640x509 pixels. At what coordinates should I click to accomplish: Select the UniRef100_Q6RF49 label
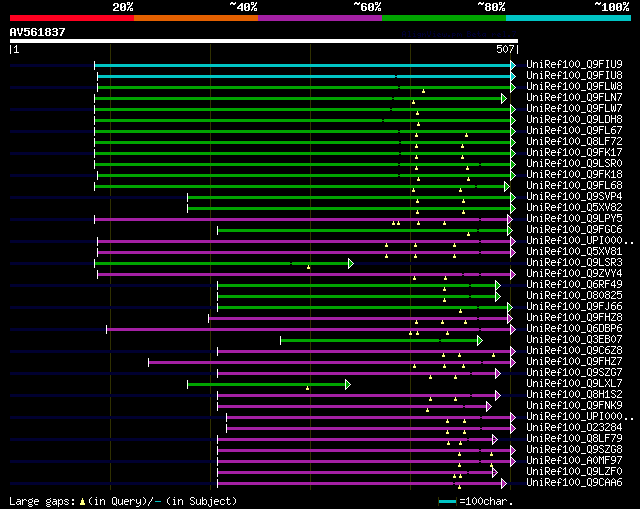tap(574, 285)
